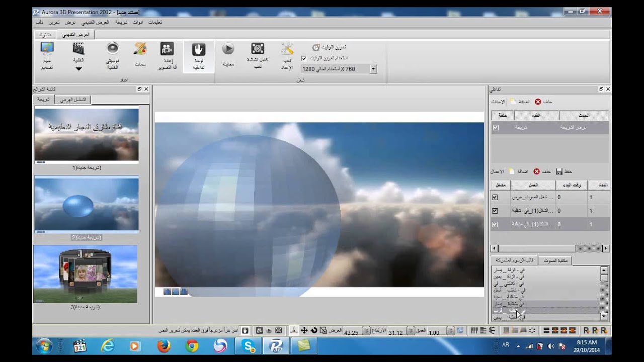Expand the background (الخلفية) dropdown arrow
This screenshot has height=362, width=644.
coord(78,69)
